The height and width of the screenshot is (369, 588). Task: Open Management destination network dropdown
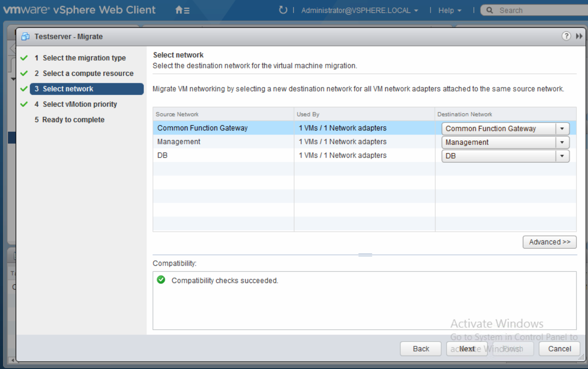tap(562, 142)
